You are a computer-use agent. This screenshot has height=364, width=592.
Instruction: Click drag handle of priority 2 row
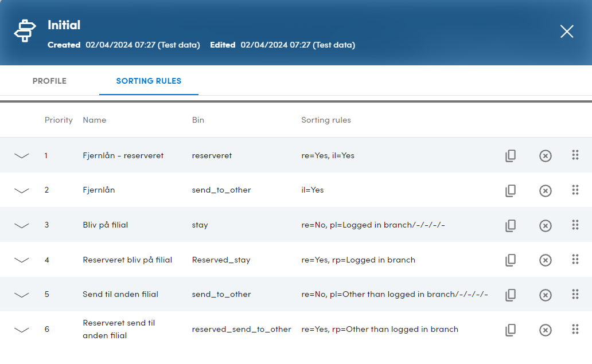(x=575, y=190)
